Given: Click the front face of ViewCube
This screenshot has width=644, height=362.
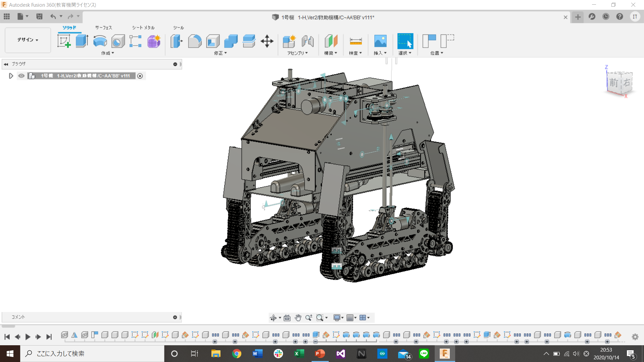Looking at the screenshot, I should coord(613,83).
